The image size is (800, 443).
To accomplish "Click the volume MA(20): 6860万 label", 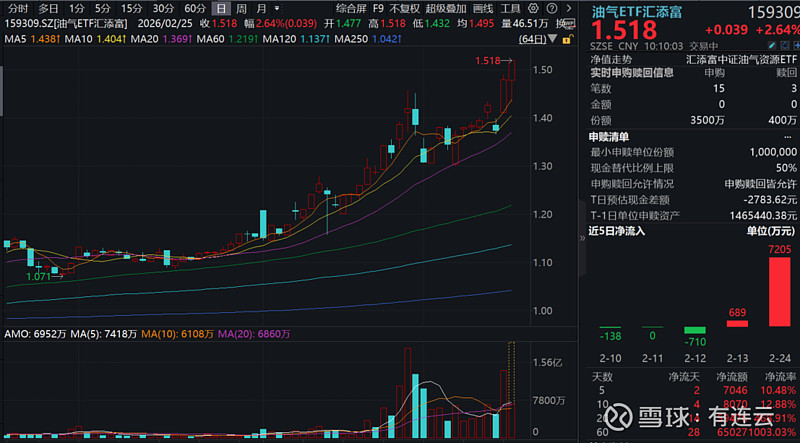I will point(254,334).
